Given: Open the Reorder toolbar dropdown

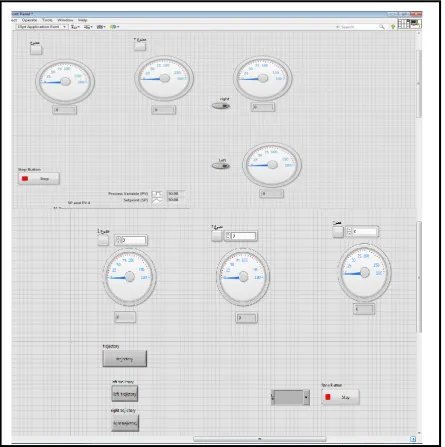Looking at the screenshot, I should click(114, 27).
